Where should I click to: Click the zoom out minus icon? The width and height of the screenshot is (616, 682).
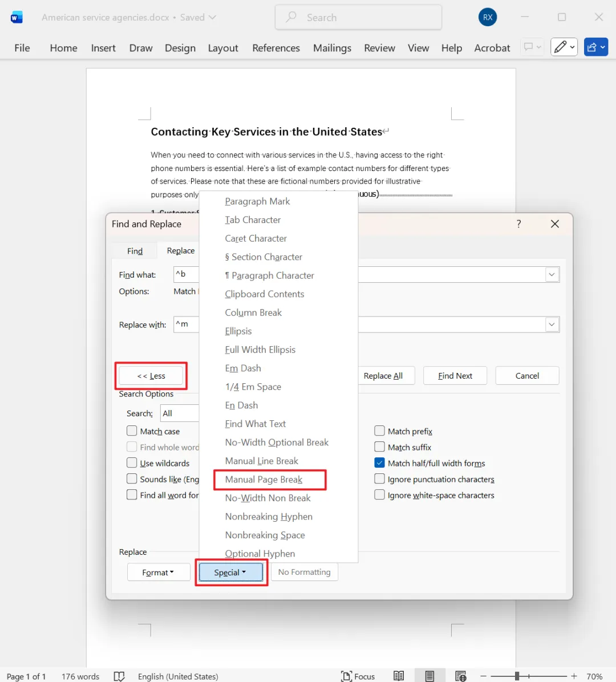pyautogui.click(x=483, y=676)
